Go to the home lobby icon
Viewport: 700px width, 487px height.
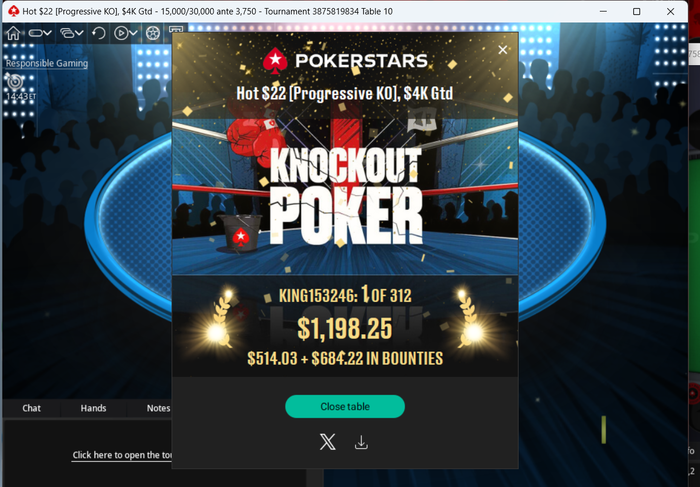coord(13,33)
